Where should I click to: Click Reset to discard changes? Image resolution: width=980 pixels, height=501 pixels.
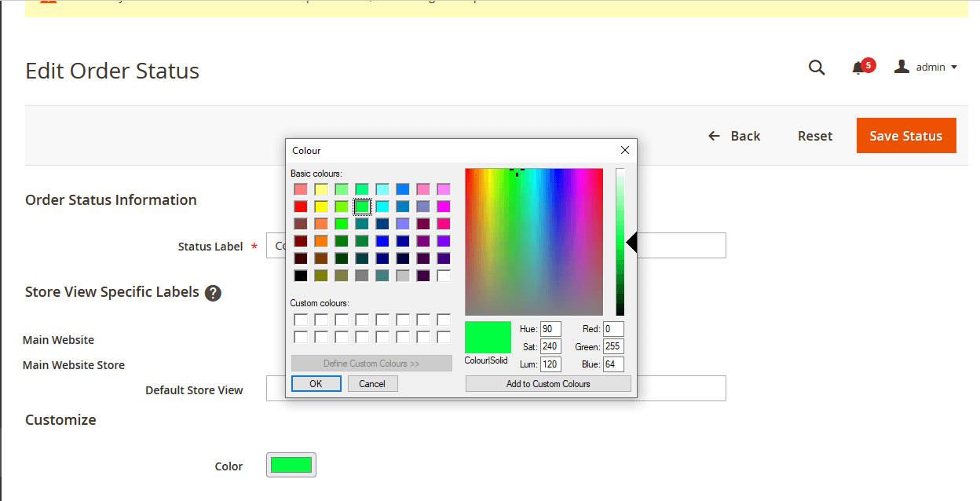click(x=814, y=135)
